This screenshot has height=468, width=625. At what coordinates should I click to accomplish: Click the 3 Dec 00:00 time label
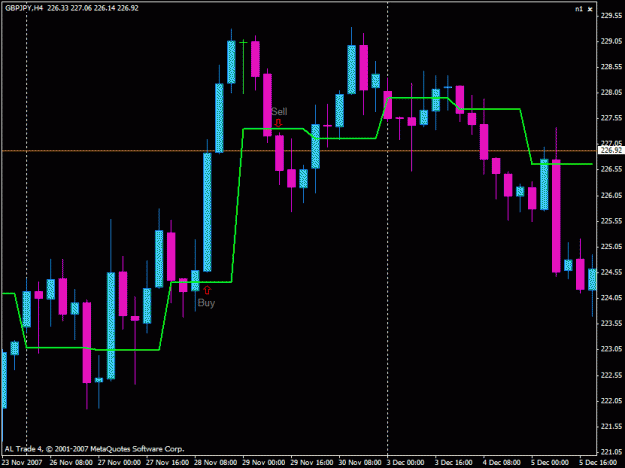pyautogui.click(x=406, y=462)
